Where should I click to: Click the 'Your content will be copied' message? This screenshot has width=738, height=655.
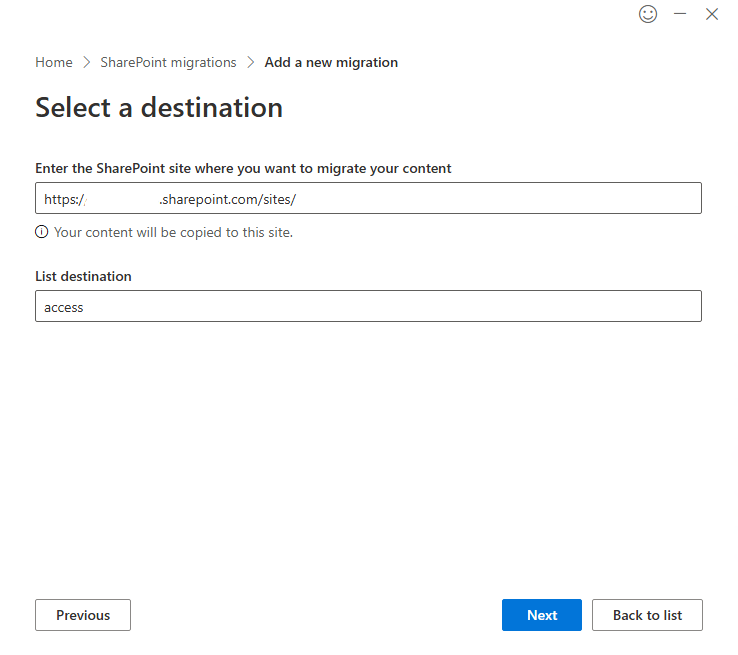pos(173,232)
